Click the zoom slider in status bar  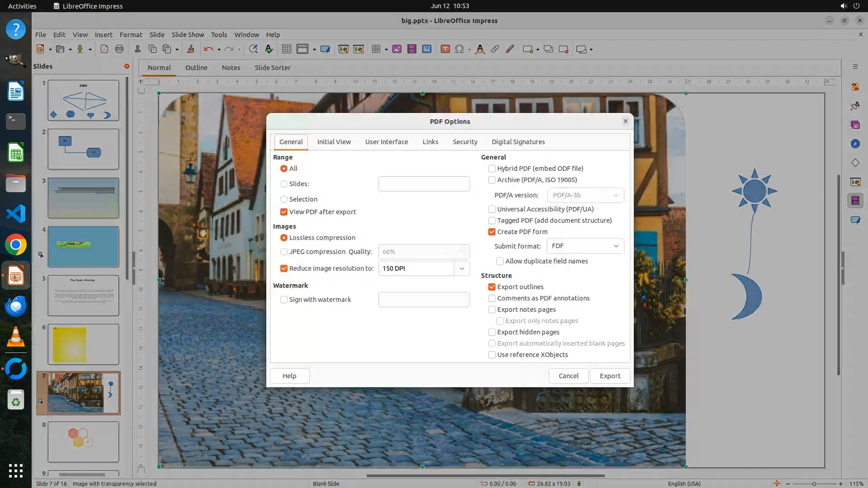tap(814, 483)
